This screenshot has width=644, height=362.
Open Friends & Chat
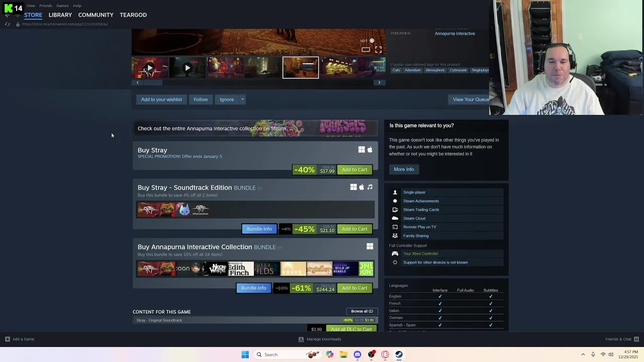point(622,339)
